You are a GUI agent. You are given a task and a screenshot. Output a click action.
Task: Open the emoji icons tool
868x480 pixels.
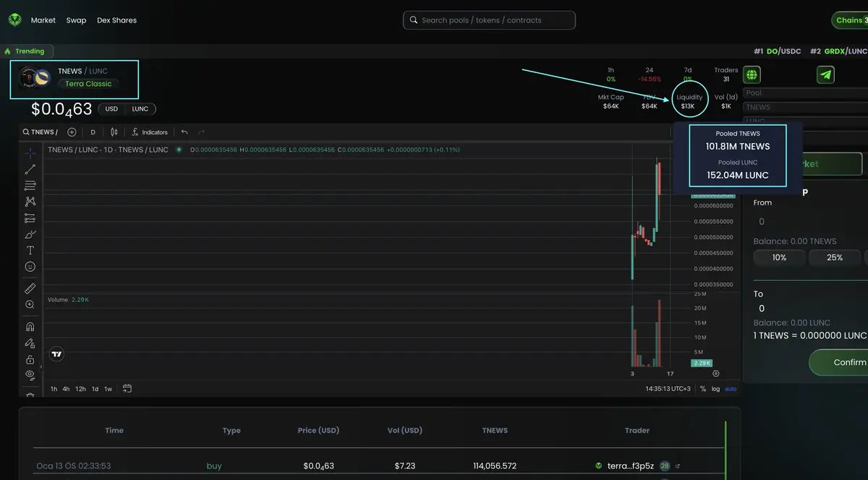pos(30,267)
